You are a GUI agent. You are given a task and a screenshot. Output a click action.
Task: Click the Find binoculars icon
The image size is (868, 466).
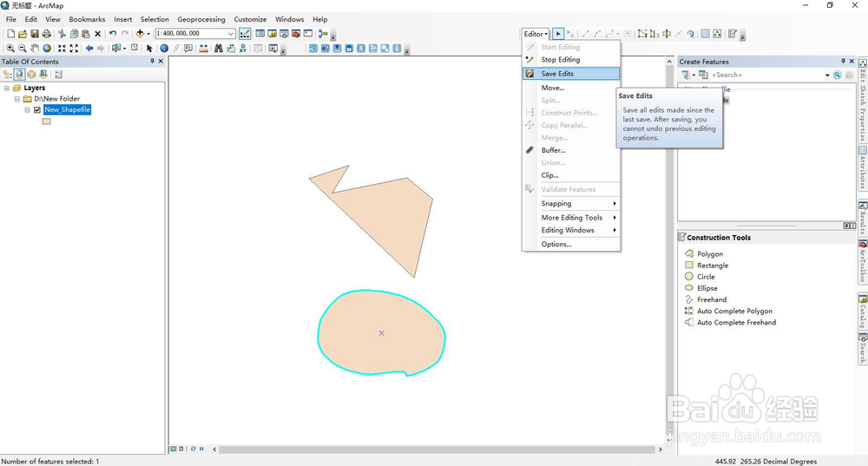point(218,49)
